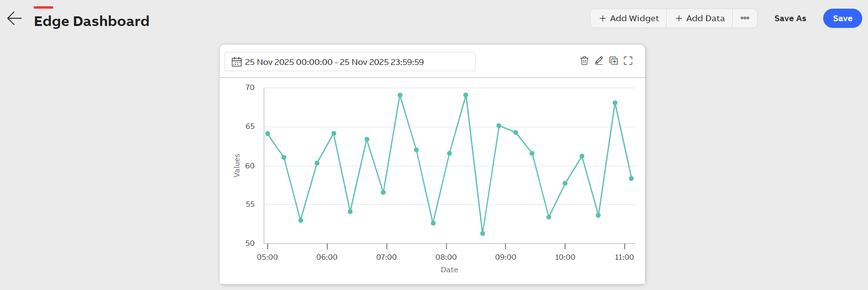Save the dashboard with blue Save button
The width and height of the screenshot is (868, 290).
pyautogui.click(x=842, y=18)
